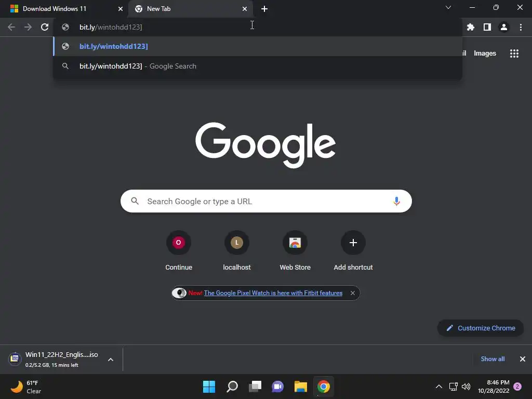Viewport: 532px width, 399px height.
Task: Open notification badge showing 2
Action: [x=517, y=387]
